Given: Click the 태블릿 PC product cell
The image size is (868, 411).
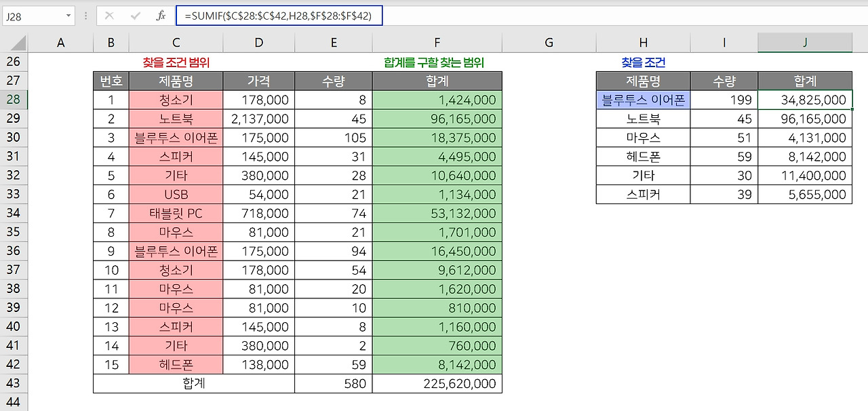Looking at the screenshot, I should [176, 214].
